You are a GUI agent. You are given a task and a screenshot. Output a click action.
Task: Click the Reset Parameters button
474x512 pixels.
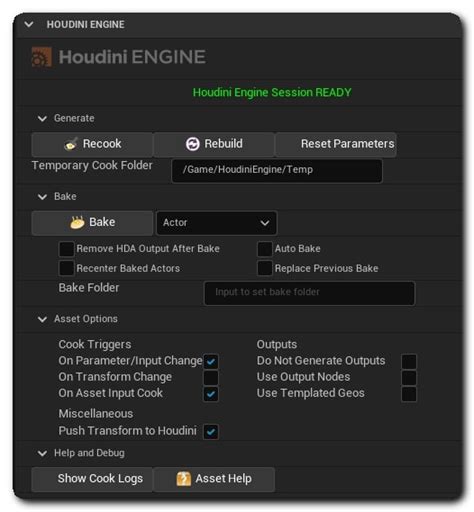coord(336,144)
